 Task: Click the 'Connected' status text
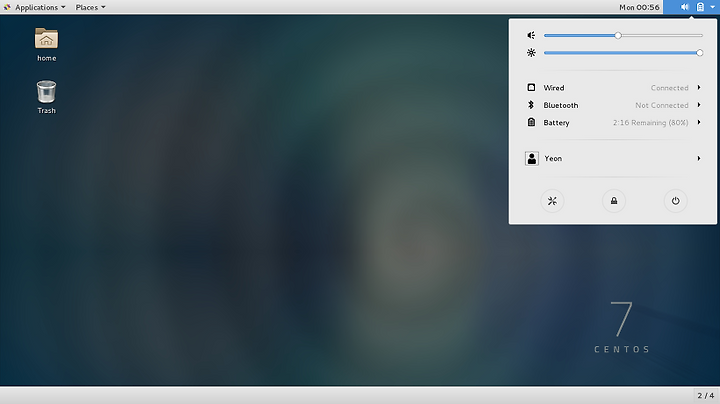pyautogui.click(x=669, y=88)
